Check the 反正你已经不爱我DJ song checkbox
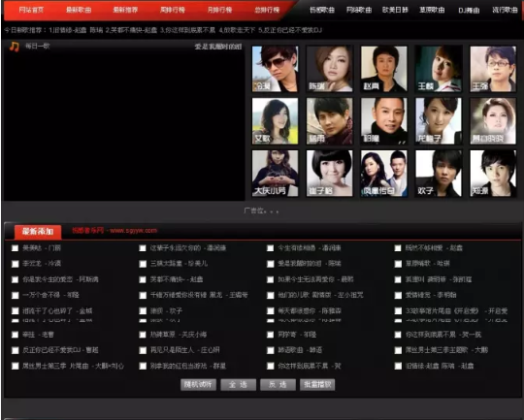The width and height of the screenshot is (524, 420). 15,350
